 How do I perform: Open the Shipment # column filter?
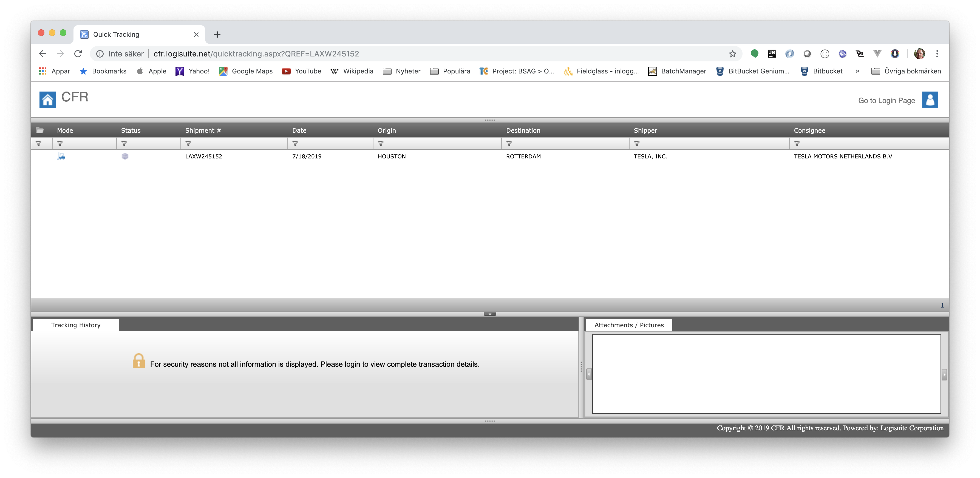click(188, 143)
